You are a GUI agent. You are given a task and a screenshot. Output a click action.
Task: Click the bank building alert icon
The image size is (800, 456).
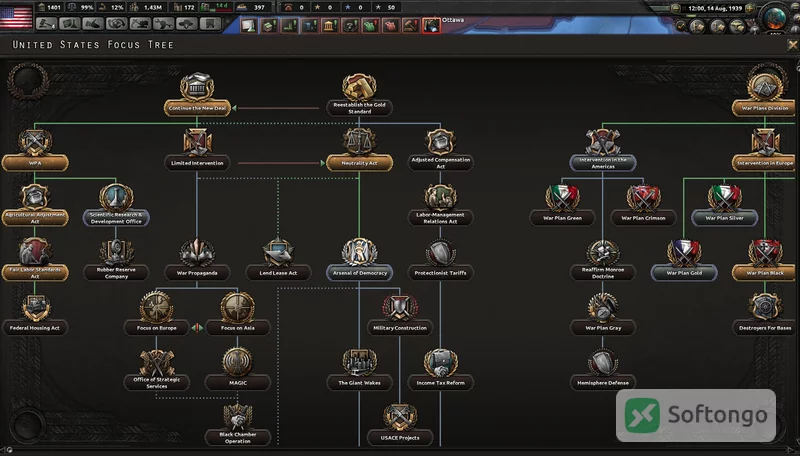click(x=330, y=25)
